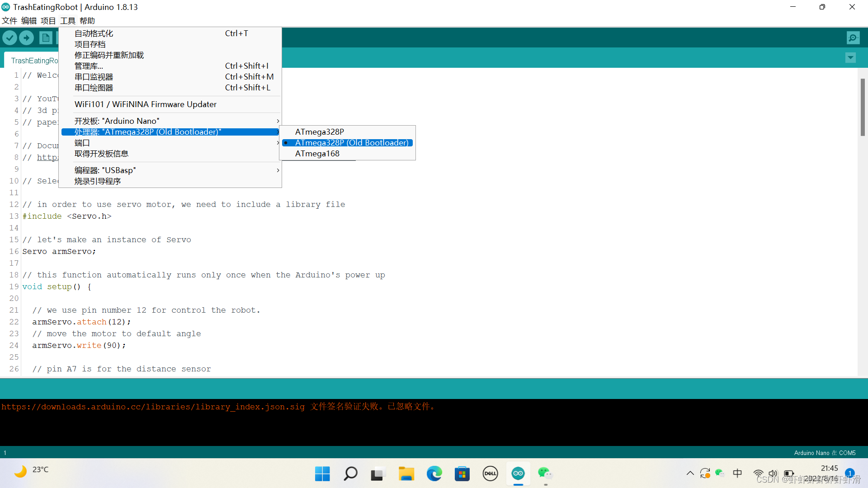The image size is (868, 488).
Task: Click the armServo.write(90); line
Action: click(x=79, y=346)
